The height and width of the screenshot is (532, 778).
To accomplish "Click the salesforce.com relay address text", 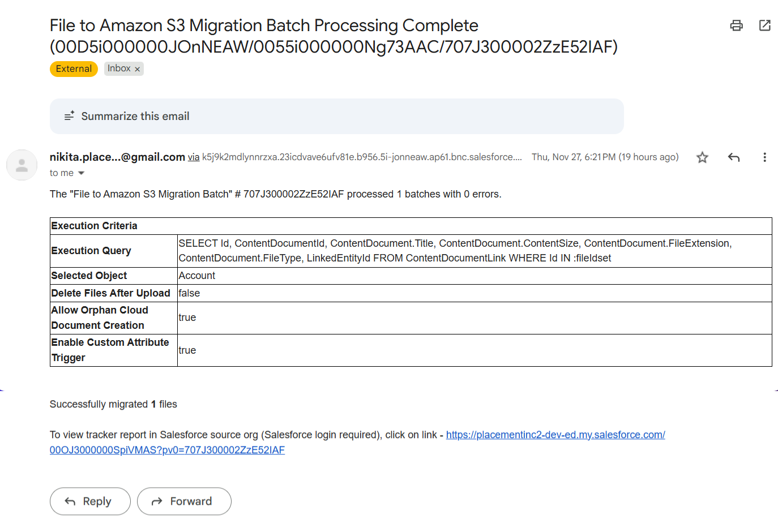I will point(362,157).
